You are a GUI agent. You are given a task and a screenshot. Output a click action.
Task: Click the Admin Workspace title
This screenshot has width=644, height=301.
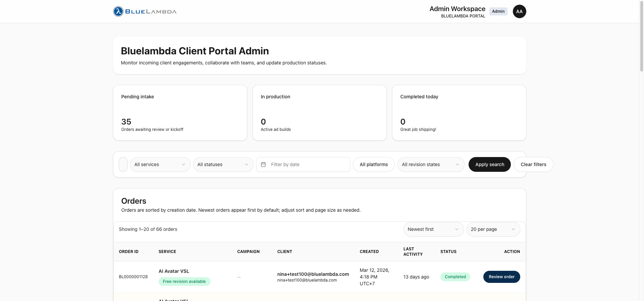point(457,9)
